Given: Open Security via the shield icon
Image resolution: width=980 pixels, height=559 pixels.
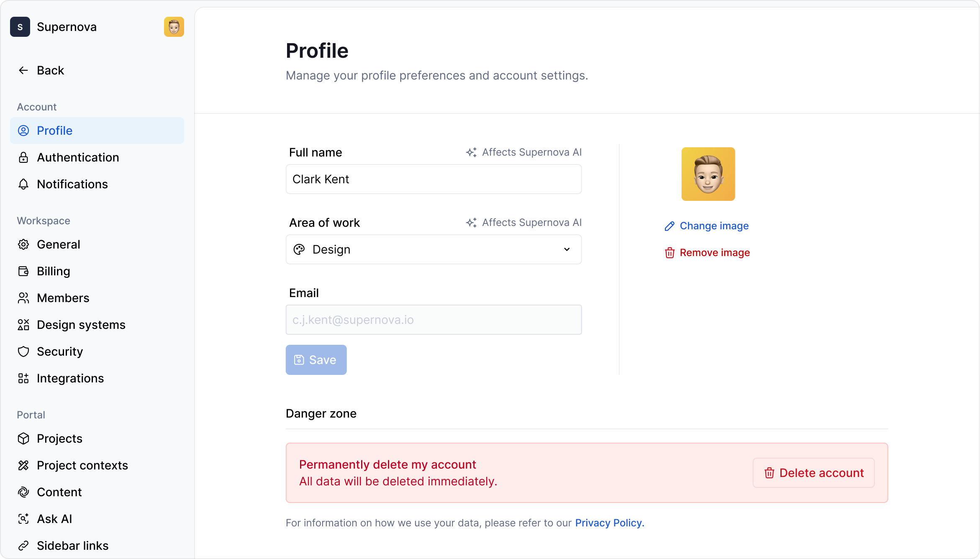Looking at the screenshot, I should tap(23, 351).
